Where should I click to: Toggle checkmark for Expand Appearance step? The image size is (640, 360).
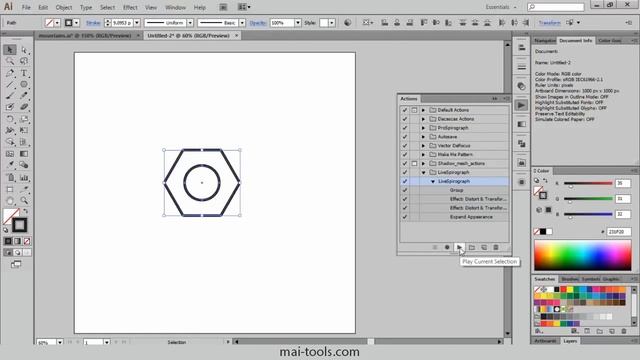click(x=404, y=217)
